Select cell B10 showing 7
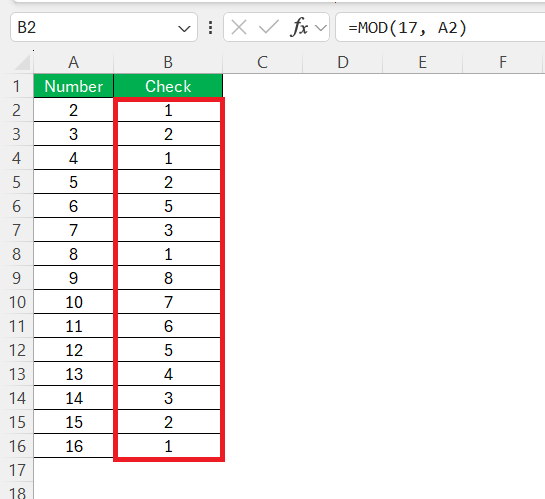This screenshot has width=545, height=499. [168, 302]
